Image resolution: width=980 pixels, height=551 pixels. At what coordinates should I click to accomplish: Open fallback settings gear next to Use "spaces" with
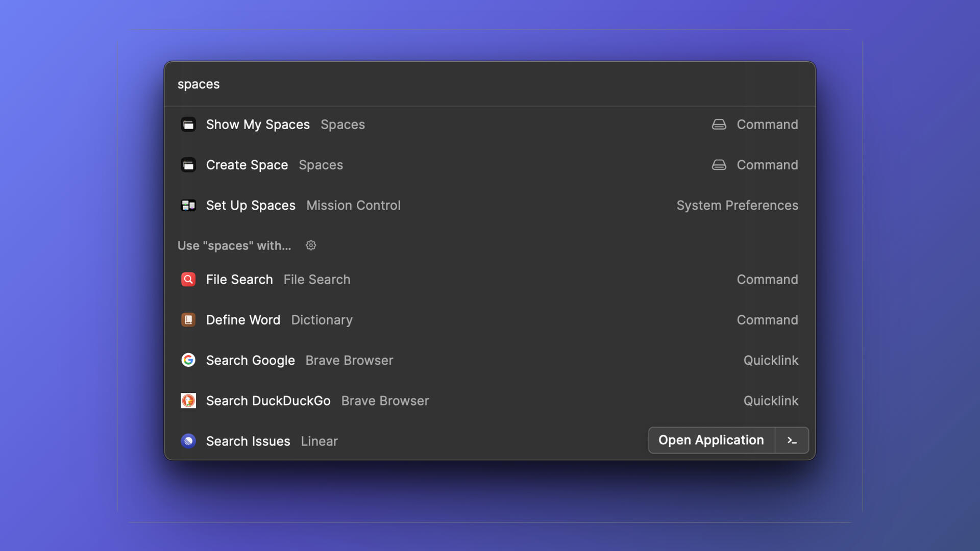point(311,245)
